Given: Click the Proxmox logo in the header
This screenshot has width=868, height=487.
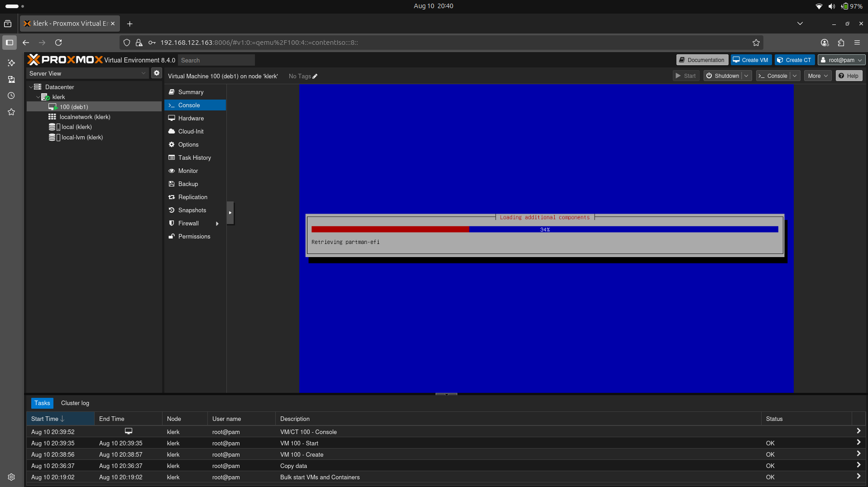Looking at the screenshot, I should (65, 59).
